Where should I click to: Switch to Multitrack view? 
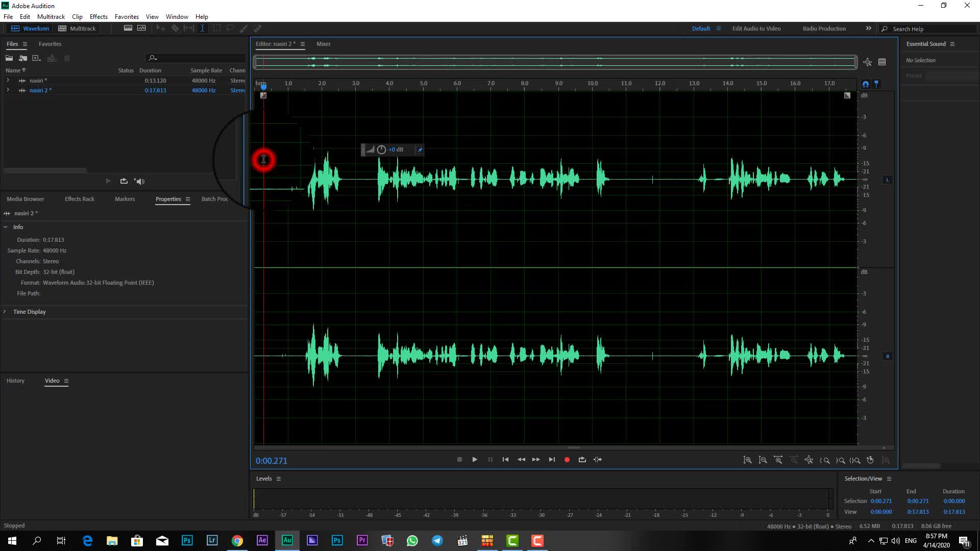click(77, 29)
